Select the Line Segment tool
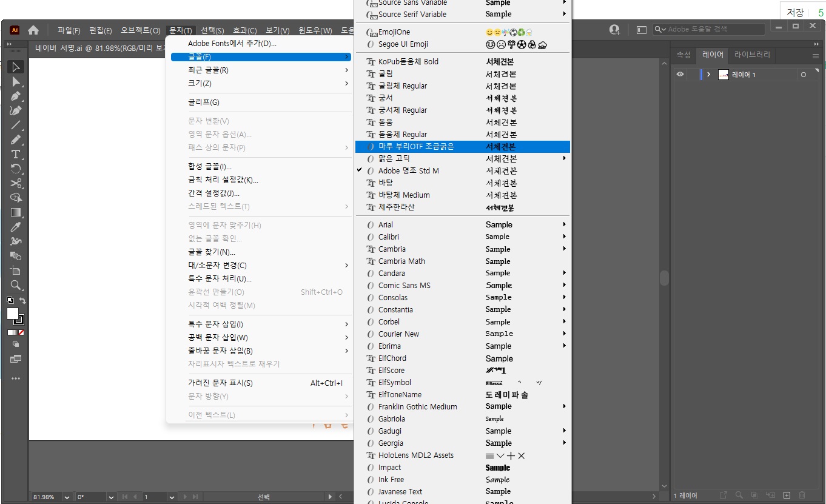The height and width of the screenshot is (504, 826). [x=16, y=126]
